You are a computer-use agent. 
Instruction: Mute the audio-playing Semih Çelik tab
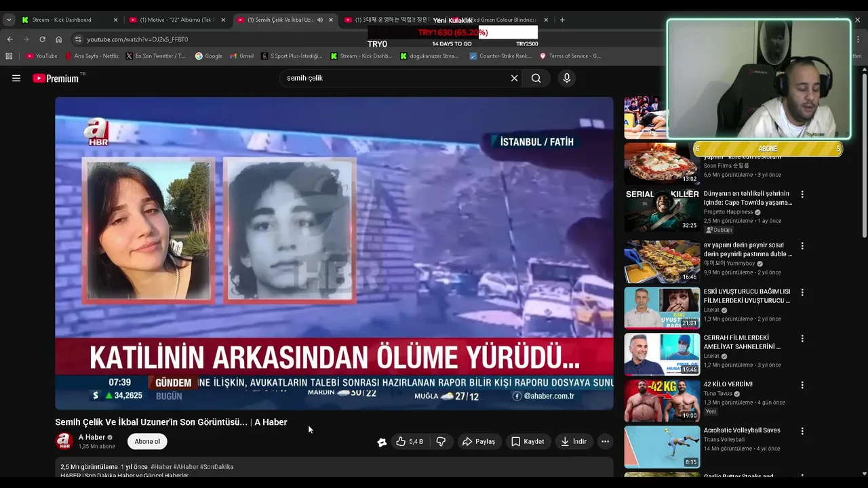pos(320,20)
